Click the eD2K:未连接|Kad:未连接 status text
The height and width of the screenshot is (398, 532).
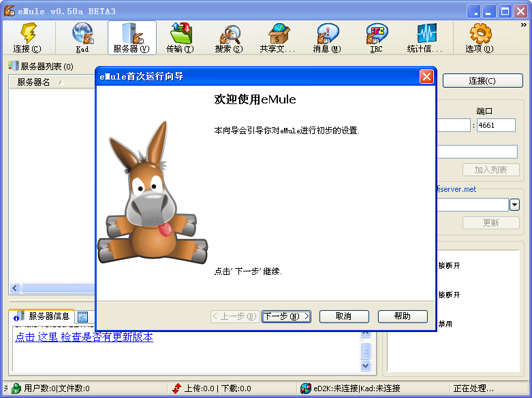point(356,388)
